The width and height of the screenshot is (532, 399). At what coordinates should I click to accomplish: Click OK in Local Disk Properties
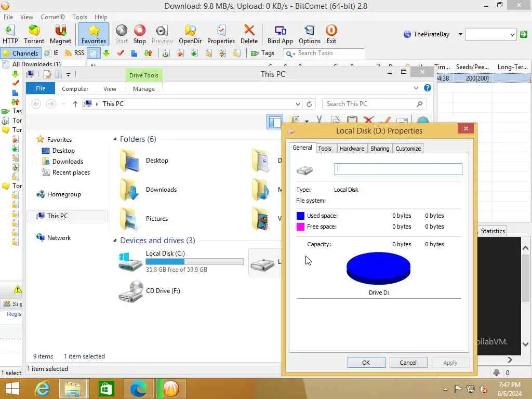366,362
